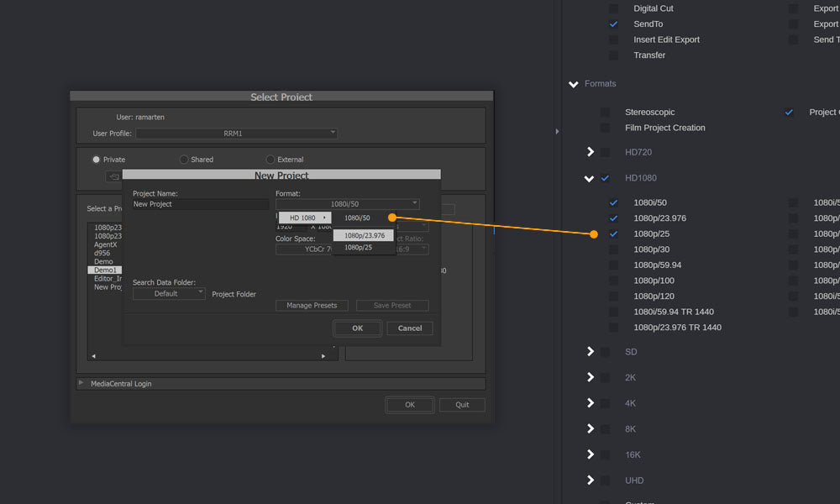Choose 1080p/23.976 in the Format popup menu

pos(364,235)
